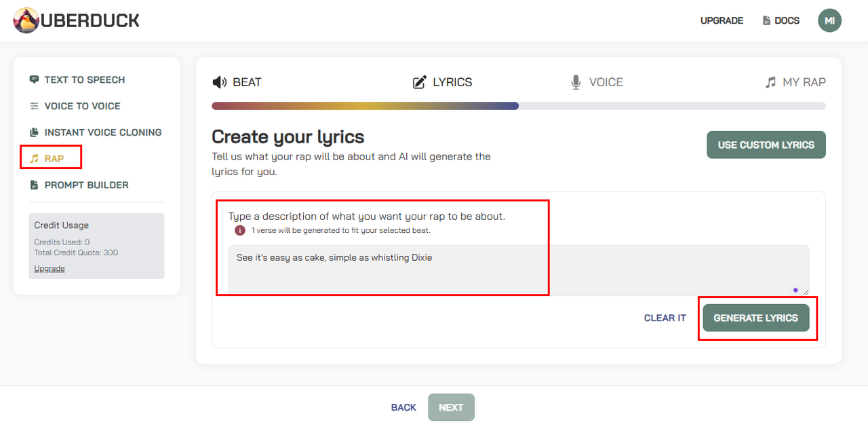Open the MI user avatar menu

(x=829, y=20)
